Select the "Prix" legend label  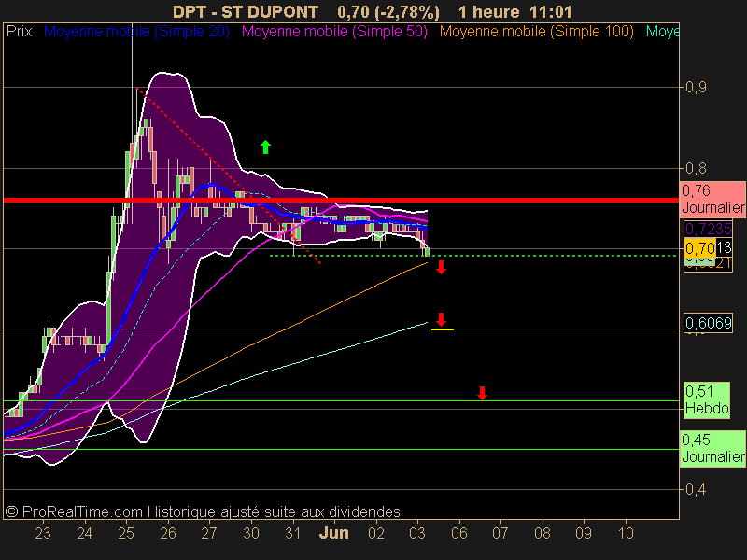click(x=19, y=32)
